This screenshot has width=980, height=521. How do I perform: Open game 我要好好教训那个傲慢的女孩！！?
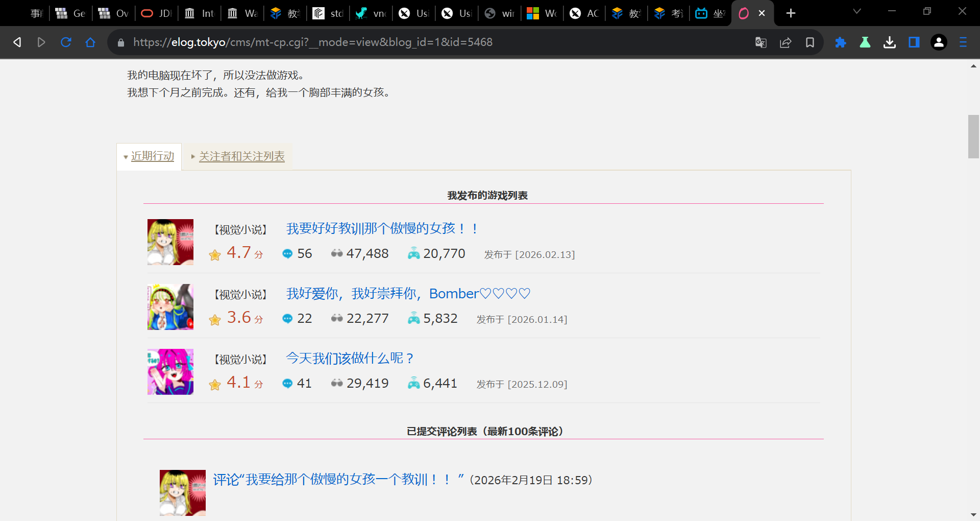pos(383,228)
